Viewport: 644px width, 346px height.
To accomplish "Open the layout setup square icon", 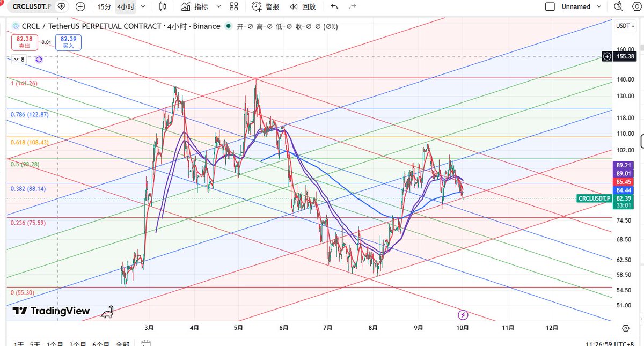I will pos(550,6).
